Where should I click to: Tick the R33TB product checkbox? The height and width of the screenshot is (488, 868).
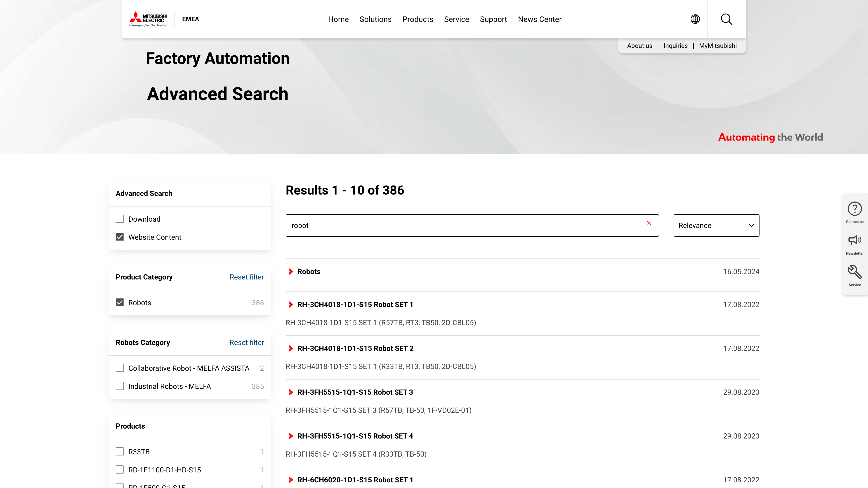120,451
